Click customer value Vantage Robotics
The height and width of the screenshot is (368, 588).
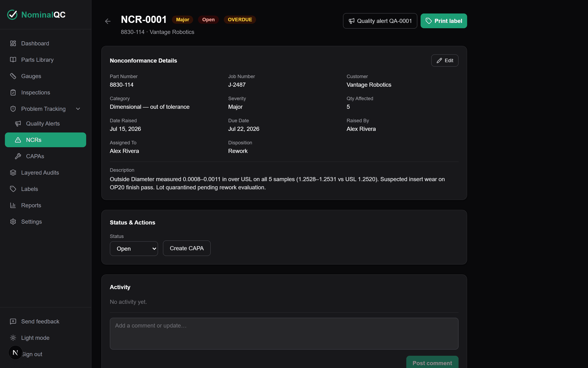pyautogui.click(x=369, y=85)
